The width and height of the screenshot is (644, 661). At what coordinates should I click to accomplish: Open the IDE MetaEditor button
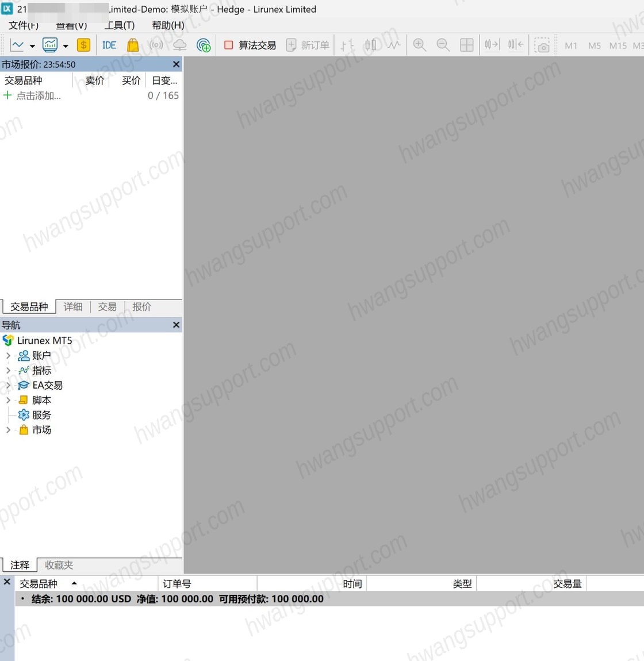coord(109,45)
